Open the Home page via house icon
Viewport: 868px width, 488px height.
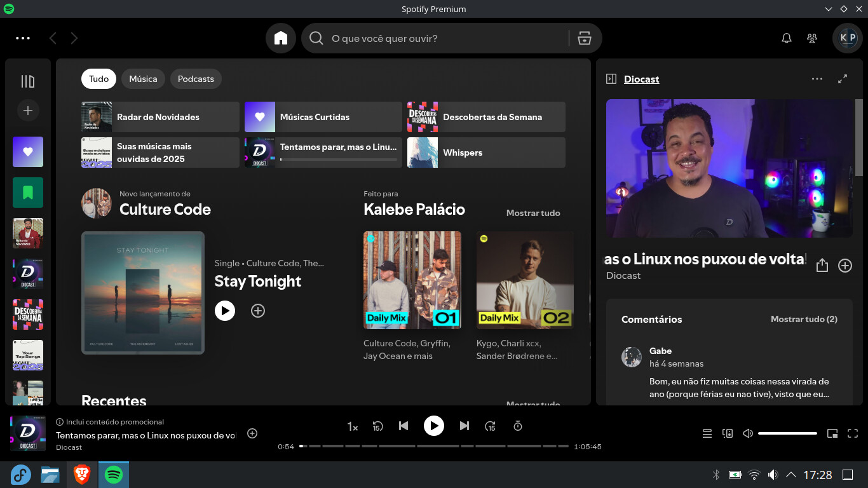281,38
